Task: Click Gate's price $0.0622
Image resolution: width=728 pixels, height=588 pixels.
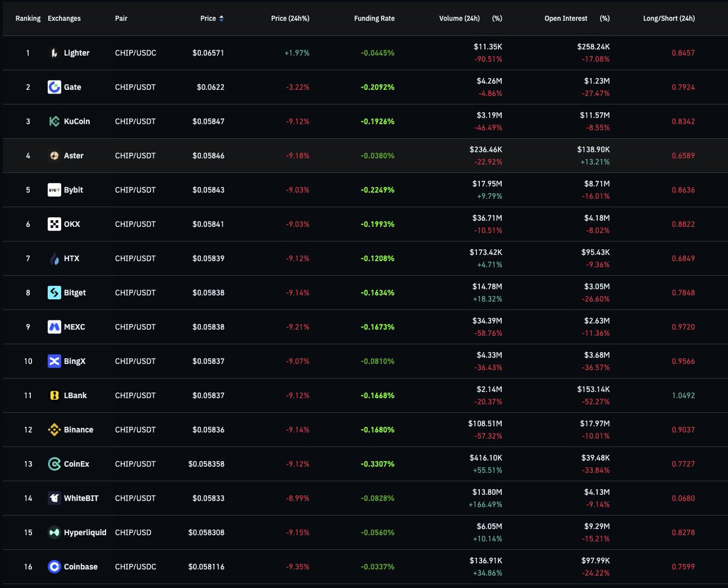Action: (x=211, y=87)
